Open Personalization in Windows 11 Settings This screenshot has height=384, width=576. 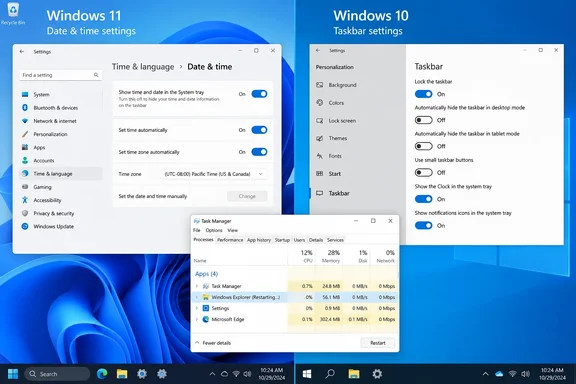[50, 134]
